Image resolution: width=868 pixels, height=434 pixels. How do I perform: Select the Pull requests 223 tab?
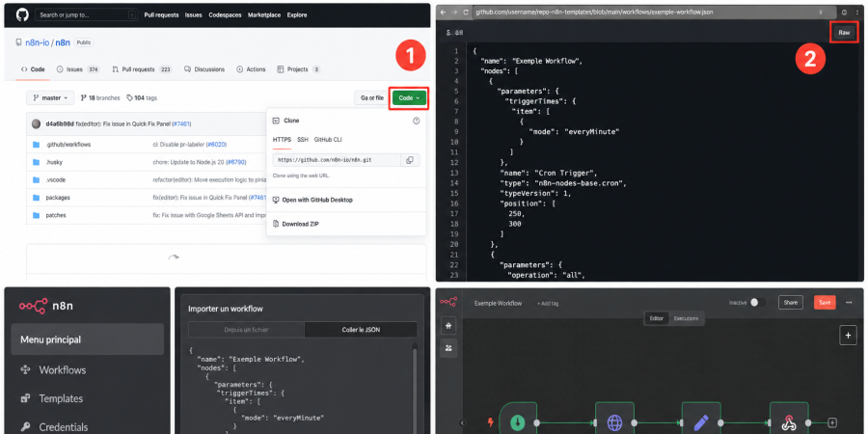point(142,69)
